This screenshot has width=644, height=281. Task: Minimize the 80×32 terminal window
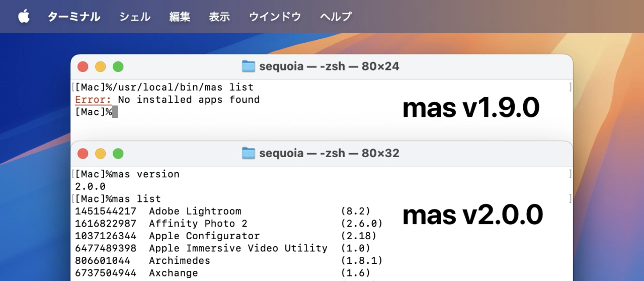coord(101,154)
